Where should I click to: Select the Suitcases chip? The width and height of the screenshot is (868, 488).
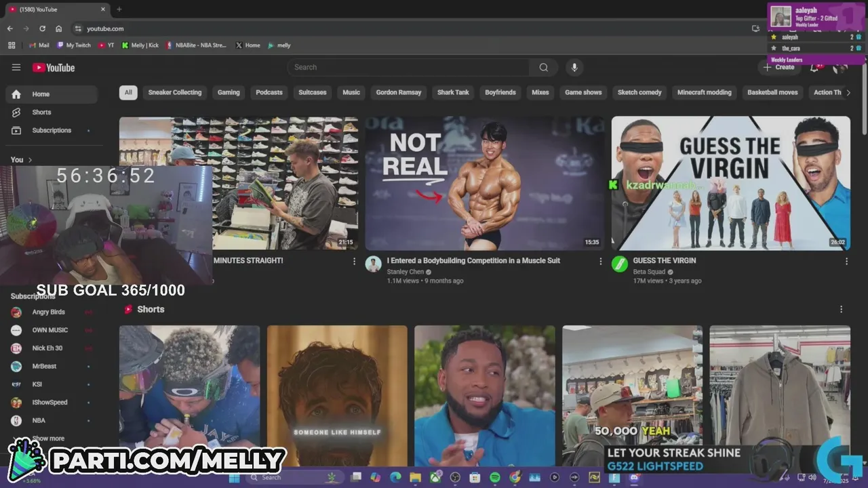313,92
